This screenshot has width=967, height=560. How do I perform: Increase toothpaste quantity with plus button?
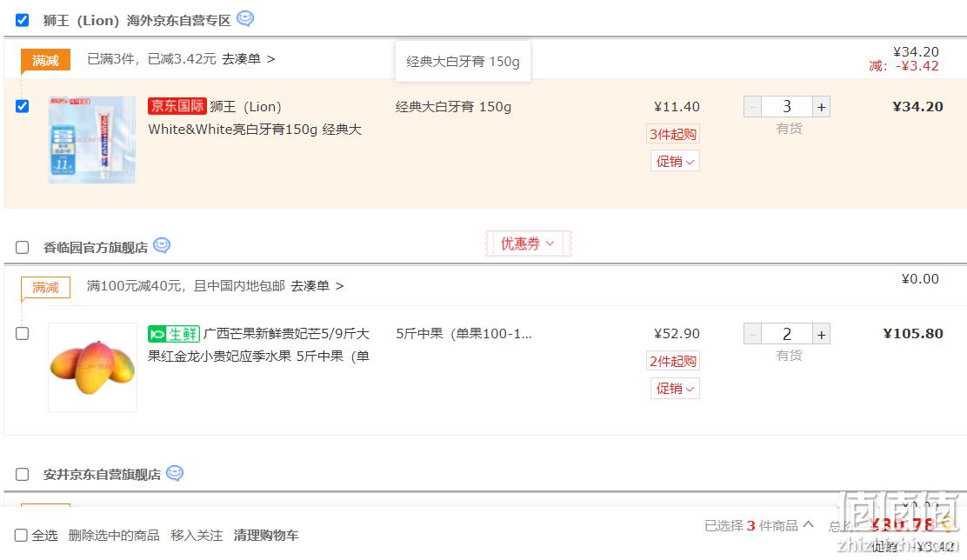point(821,107)
